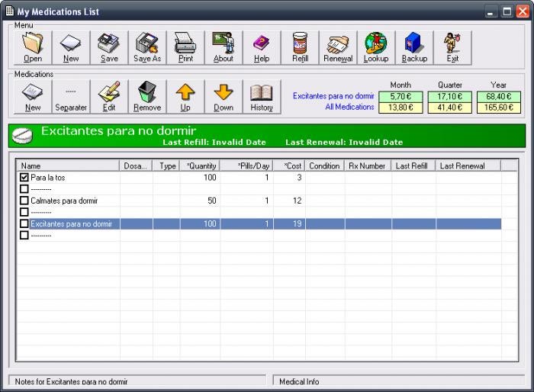Check the separator checkbox below Para la tos

pyautogui.click(x=24, y=188)
